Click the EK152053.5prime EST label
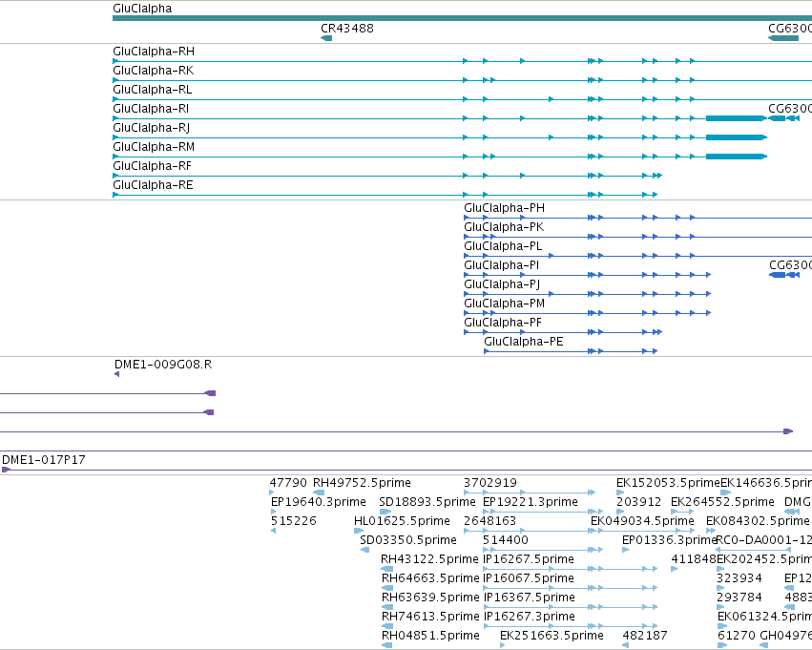The height and width of the screenshot is (650, 812). 668,483
